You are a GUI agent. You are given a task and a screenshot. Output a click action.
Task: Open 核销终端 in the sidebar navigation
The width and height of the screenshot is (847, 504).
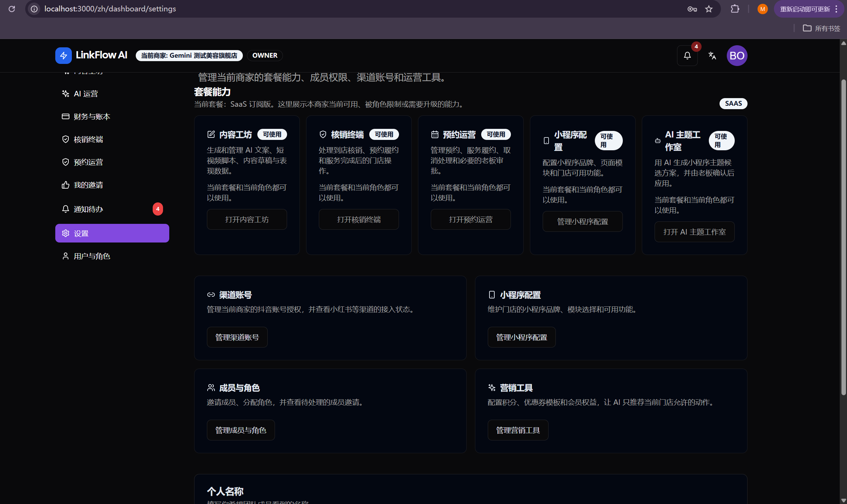pos(112,139)
